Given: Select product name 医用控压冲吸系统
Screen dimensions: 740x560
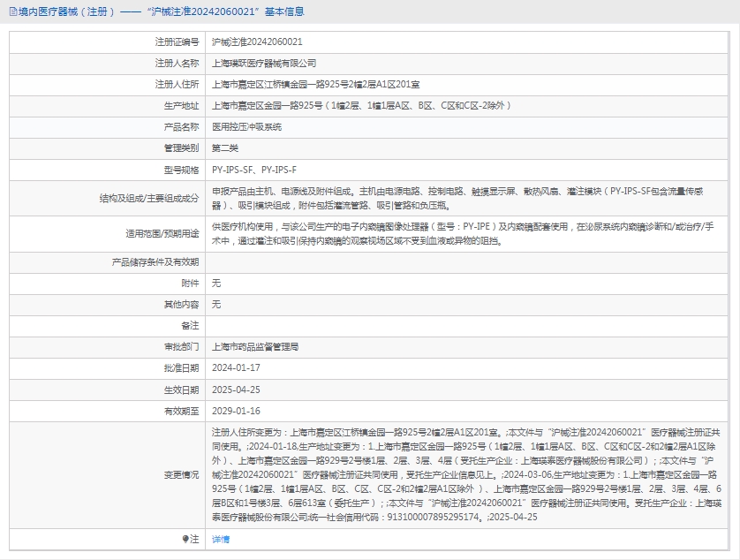Looking at the screenshot, I should pyautogui.click(x=246, y=127).
